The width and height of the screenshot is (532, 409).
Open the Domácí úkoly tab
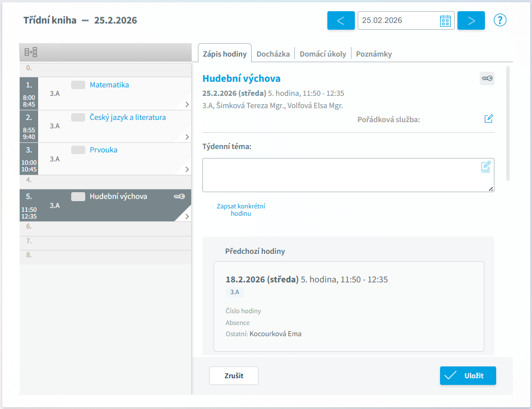[323, 54]
